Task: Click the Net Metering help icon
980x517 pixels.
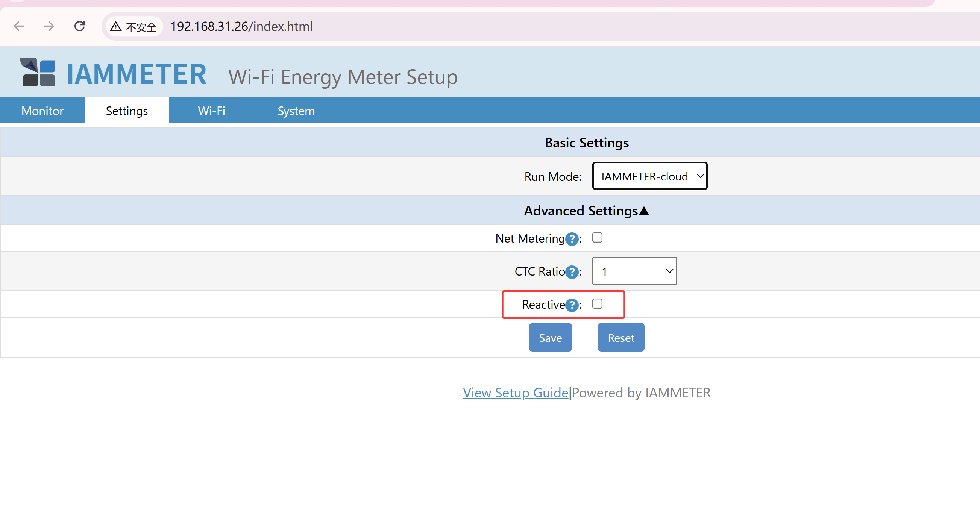Action: (572, 239)
